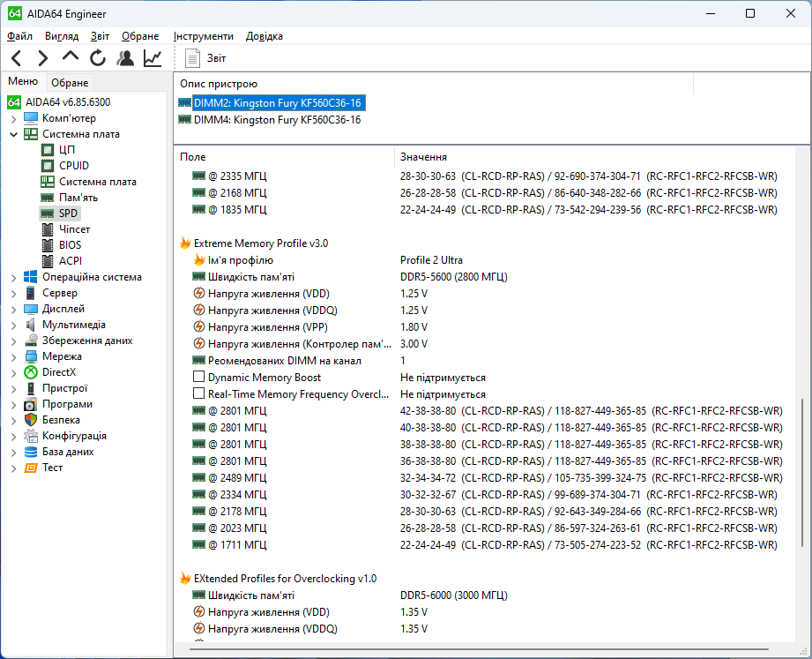
Task: Click the AIDA64 v6.85.6300 root node
Action: [68, 102]
